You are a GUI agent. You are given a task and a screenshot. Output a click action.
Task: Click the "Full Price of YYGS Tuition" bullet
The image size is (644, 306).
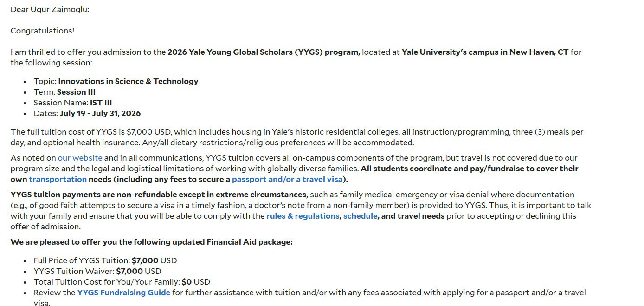click(105, 260)
